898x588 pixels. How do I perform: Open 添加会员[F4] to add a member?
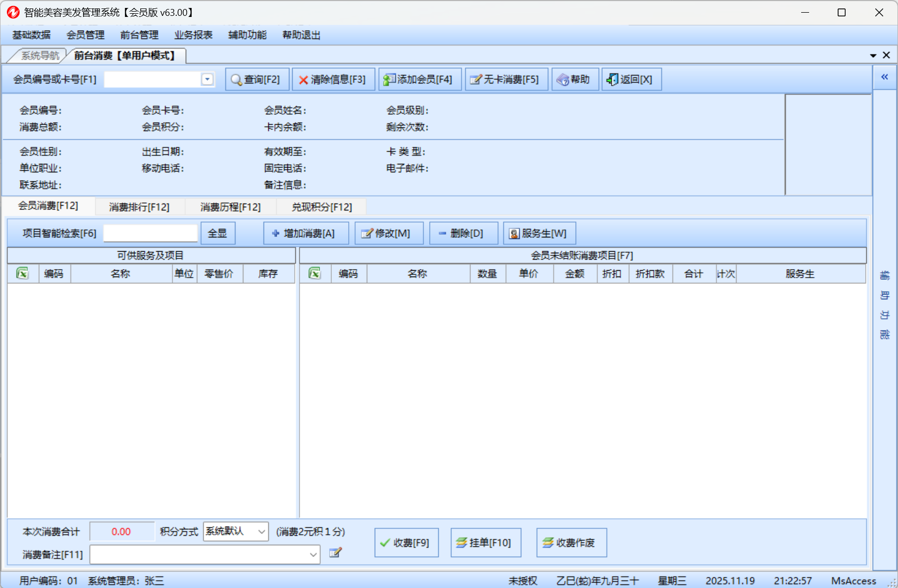click(x=420, y=79)
